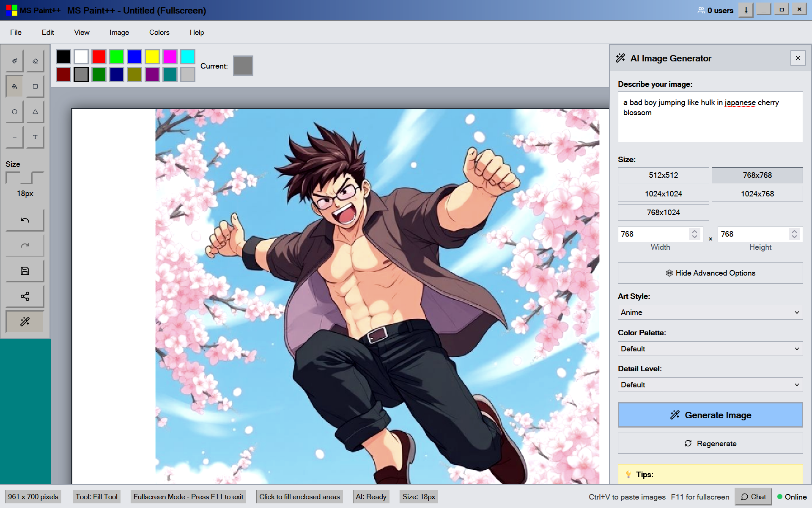Open the Colors menu

click(159, 33)
